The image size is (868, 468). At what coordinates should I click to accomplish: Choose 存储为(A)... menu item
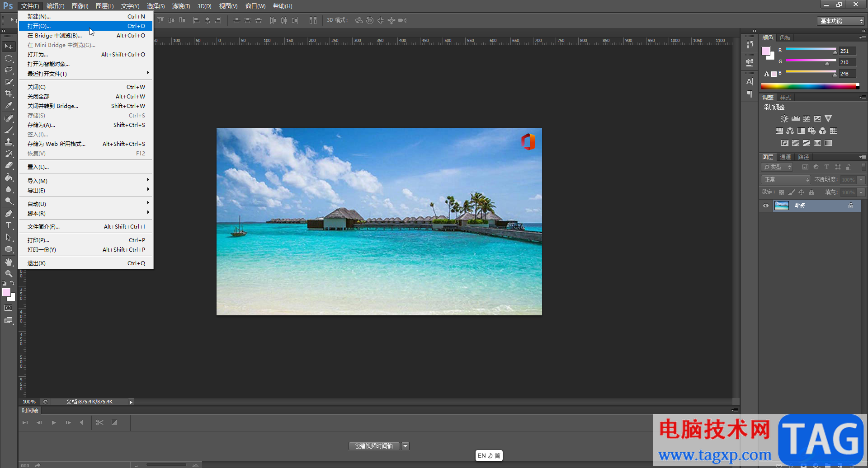[x=86, y=125]
